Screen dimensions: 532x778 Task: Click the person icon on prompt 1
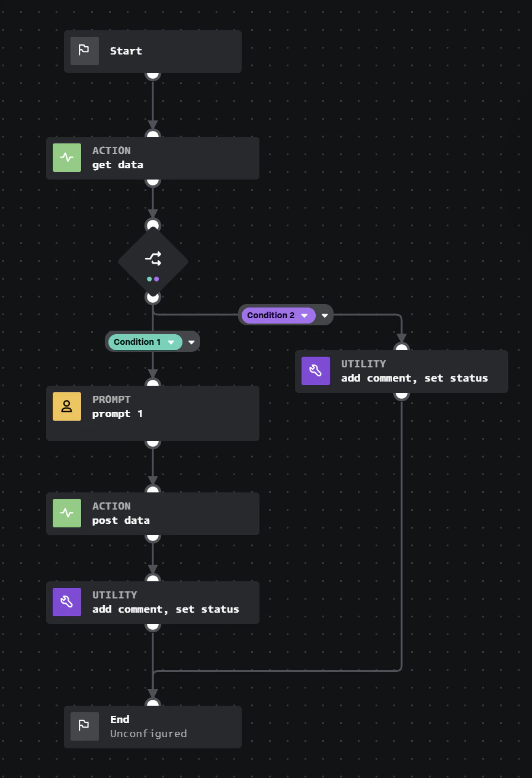(x=67, y=406)
